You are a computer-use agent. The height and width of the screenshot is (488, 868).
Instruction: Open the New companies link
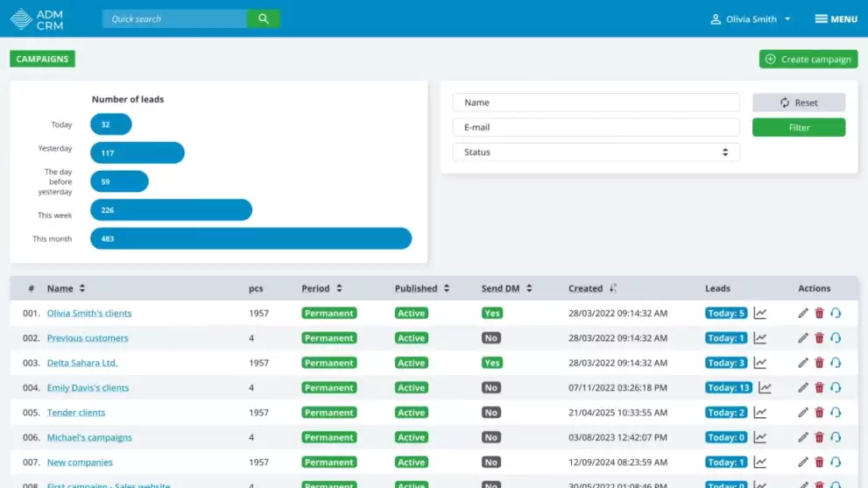coord(80,462)
